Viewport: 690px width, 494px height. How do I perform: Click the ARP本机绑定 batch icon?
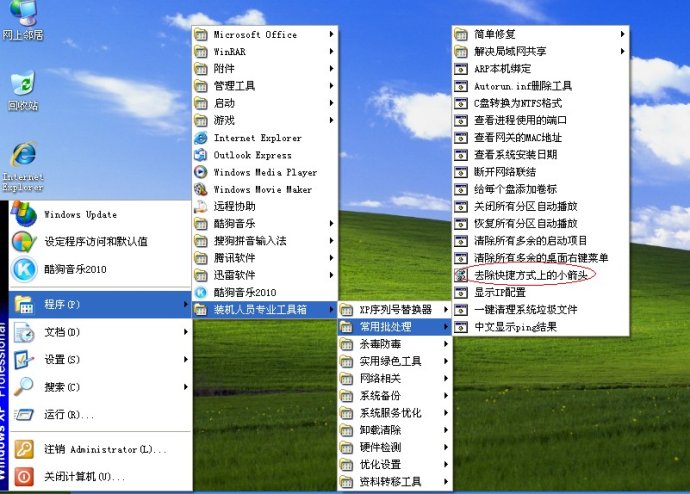point(461,69)
